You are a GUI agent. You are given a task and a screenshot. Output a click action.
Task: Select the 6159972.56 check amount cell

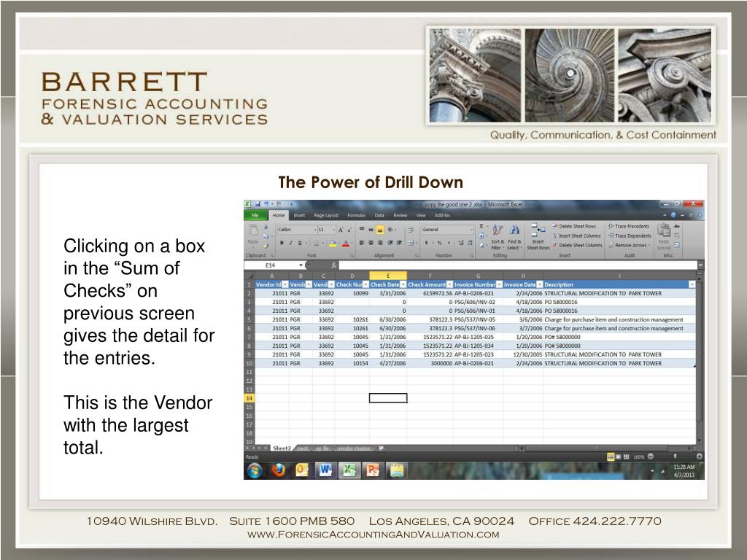pos(430,293)
